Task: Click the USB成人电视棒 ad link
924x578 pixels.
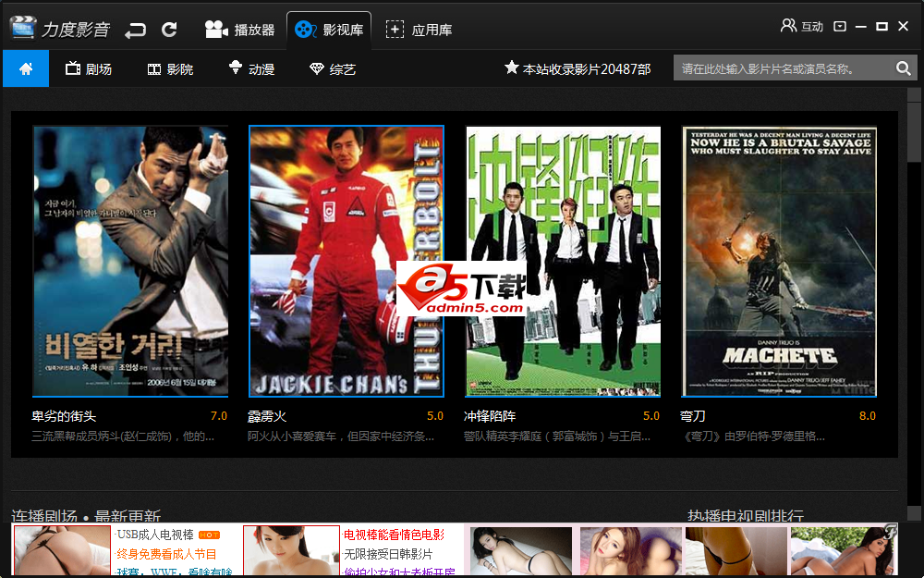Action: click(155, 535)
